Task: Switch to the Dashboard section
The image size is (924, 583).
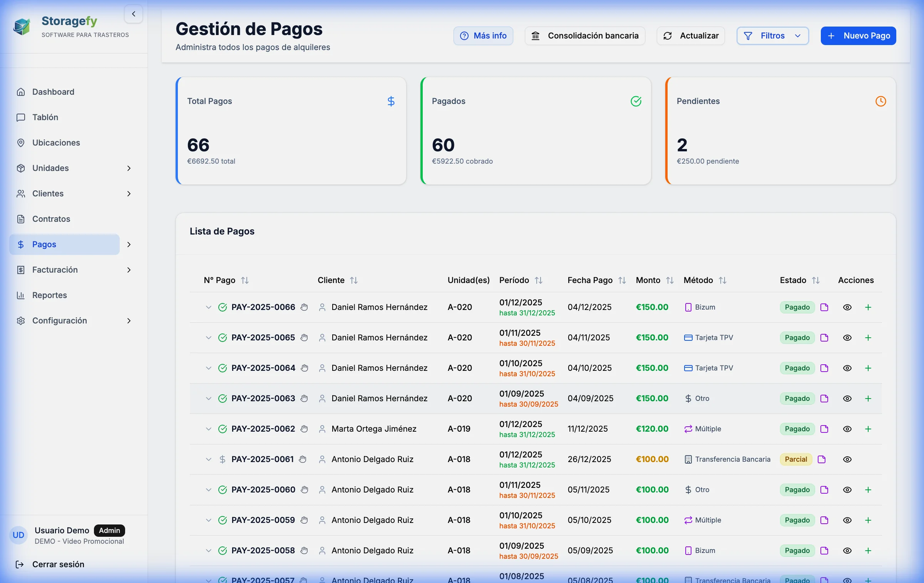Action: point(53,92)
